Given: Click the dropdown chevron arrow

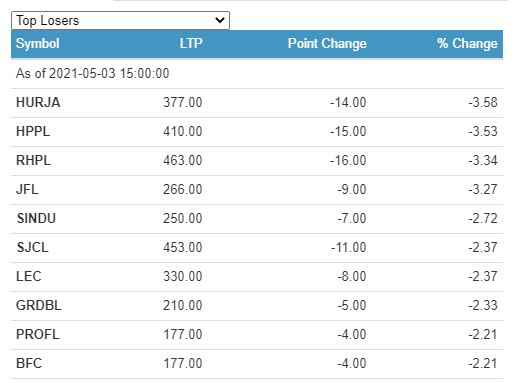Looking at the screenshot, I should tap(220, 20).
